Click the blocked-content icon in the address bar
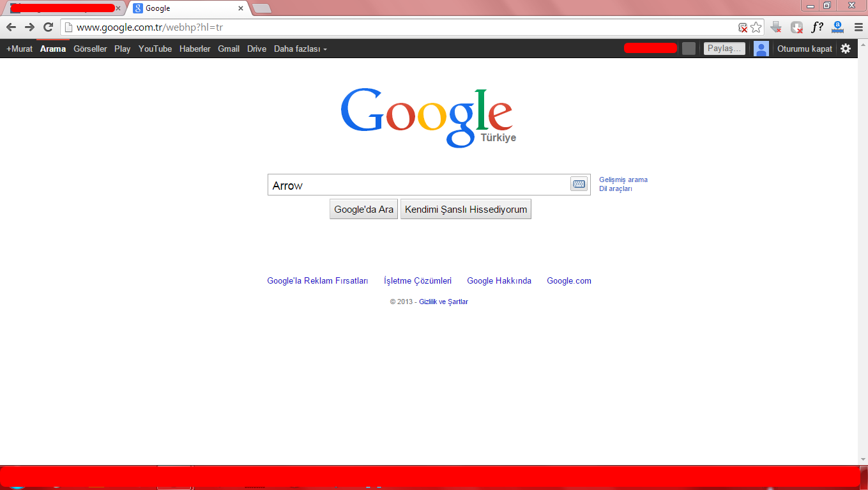The height and width of the screenshot is (490, 868). coord(743,27)
